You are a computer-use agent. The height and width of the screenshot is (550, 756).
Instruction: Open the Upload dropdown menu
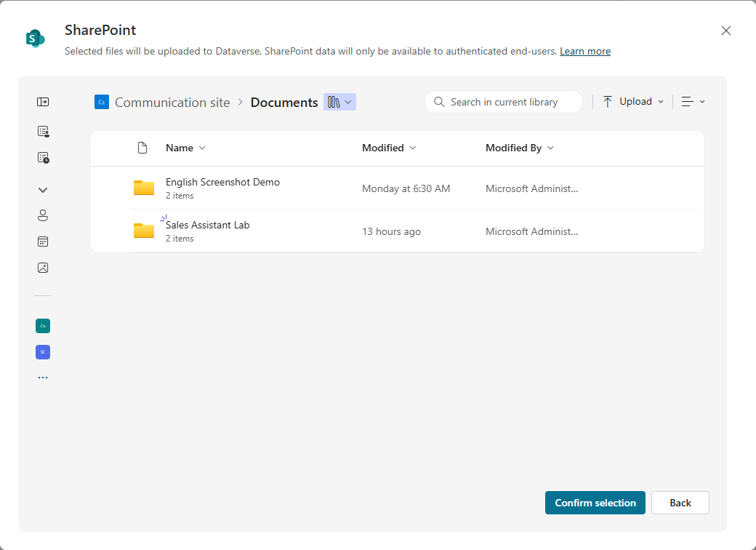[x=633, y=101]
